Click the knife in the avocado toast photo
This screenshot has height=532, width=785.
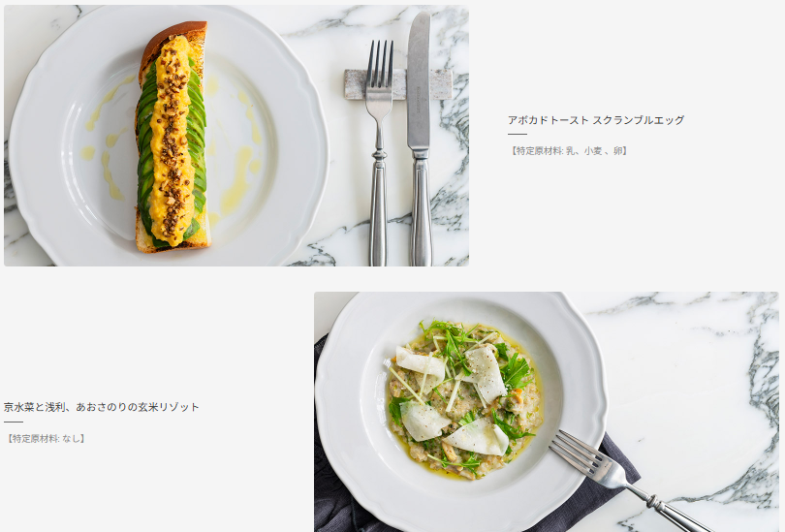[419, 141]
